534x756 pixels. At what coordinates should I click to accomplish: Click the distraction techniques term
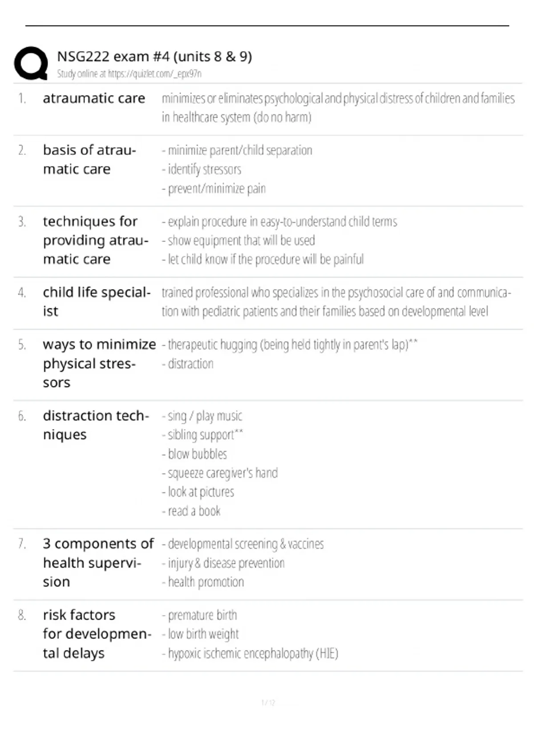96,425
